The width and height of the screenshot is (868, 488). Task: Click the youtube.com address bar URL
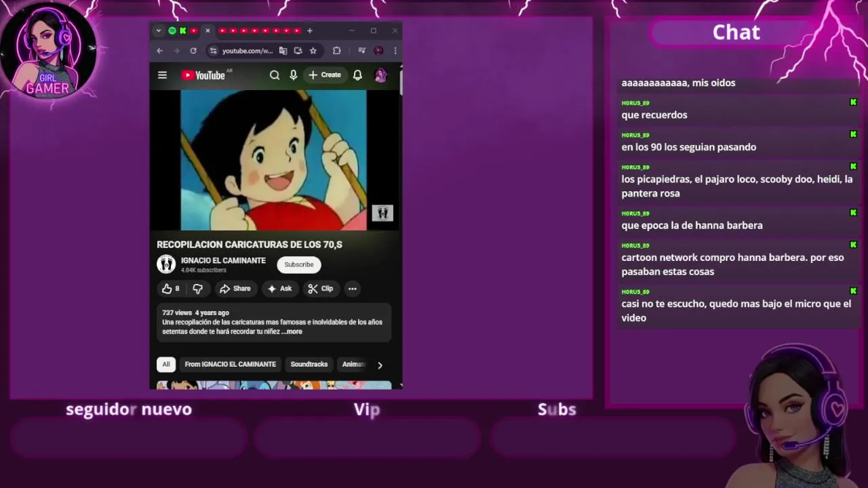pyautogui.click(x=248, y=51)
